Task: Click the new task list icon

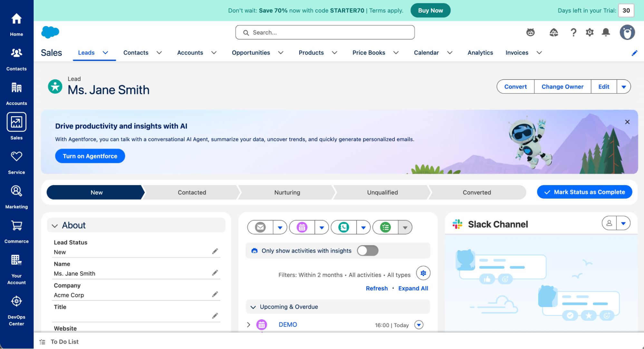Action: click(385, 227)
